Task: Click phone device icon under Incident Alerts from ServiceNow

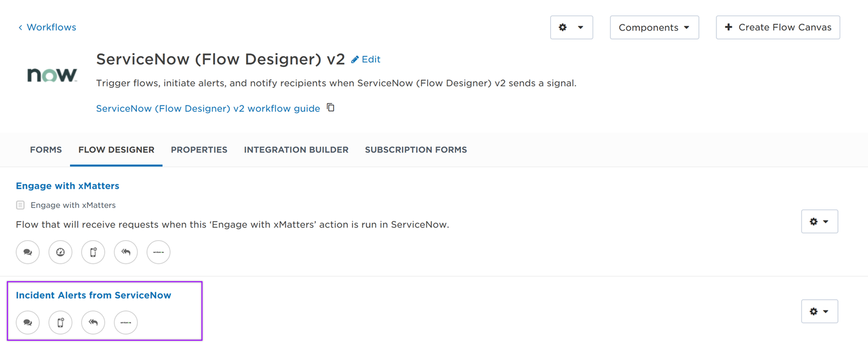Action: 60,322
